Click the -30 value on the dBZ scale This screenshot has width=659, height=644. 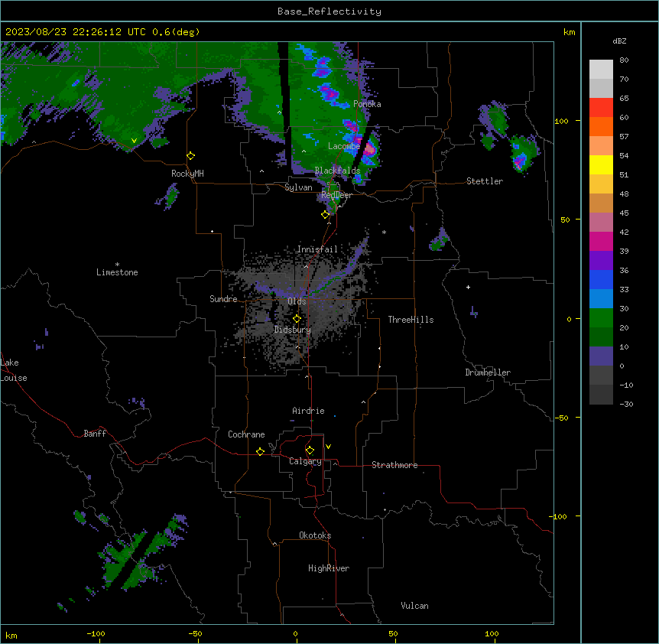(x=626, y=405)
